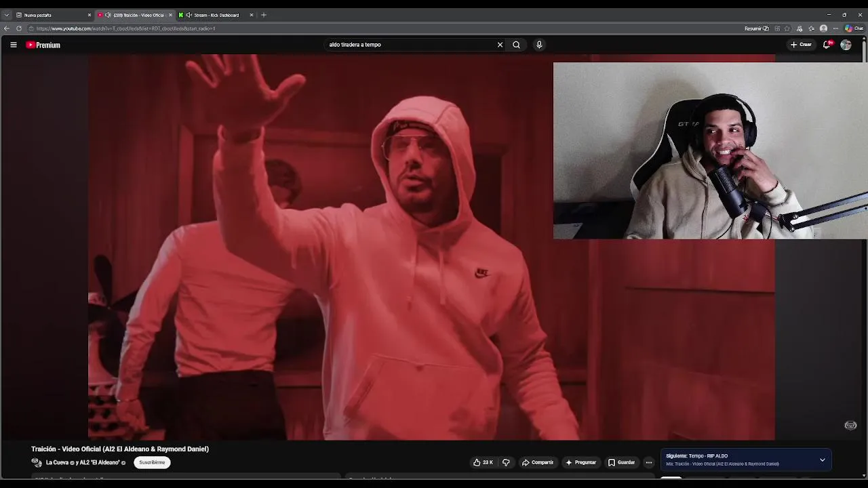The image size is (868, 488).
Task: Open YouTube account avatar menu
Action: point(846,45)
